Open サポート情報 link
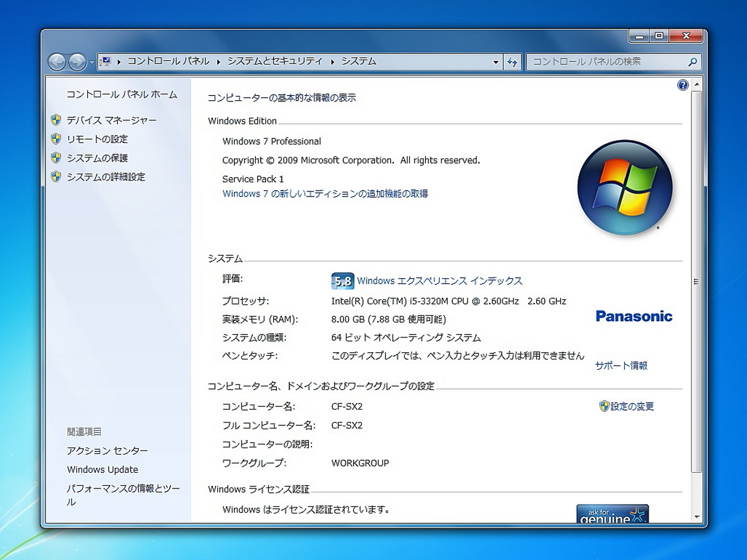 621,366
